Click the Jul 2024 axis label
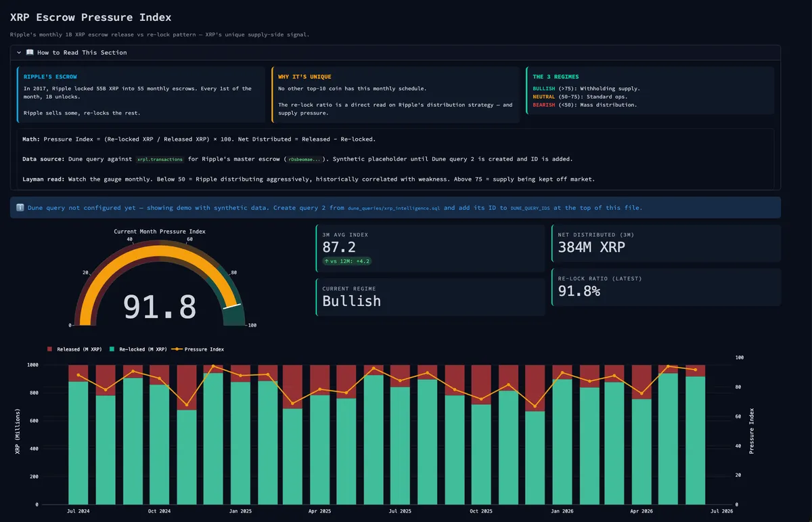 pos(79,511)
